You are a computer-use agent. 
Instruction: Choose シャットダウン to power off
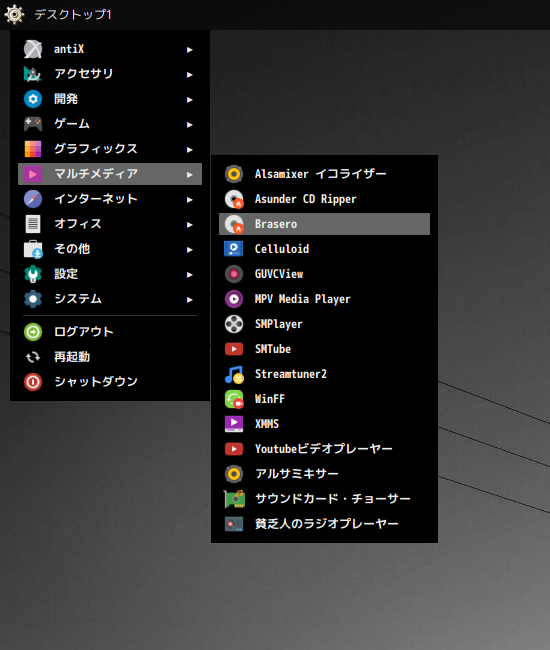[x=110, y=382]
